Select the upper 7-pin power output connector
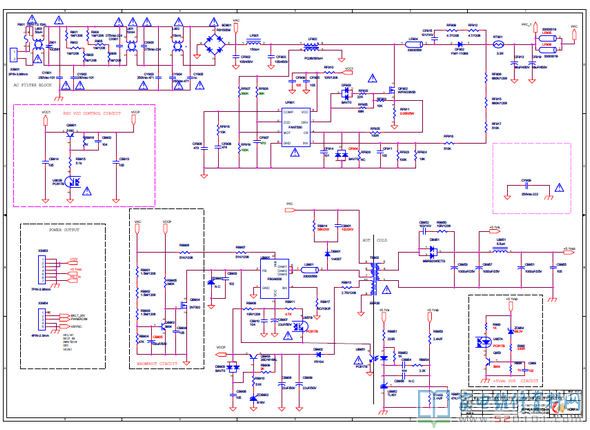590x430 pixels. coord(42,270)
